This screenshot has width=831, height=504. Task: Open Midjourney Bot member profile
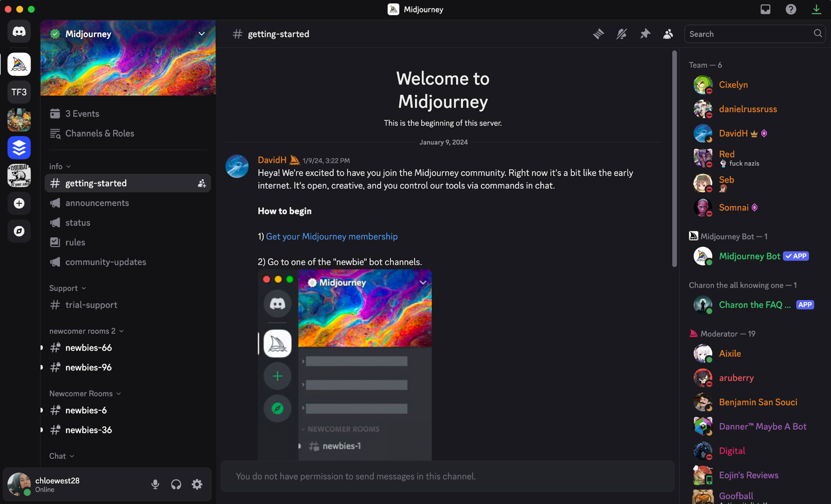(x=755, y=256)
